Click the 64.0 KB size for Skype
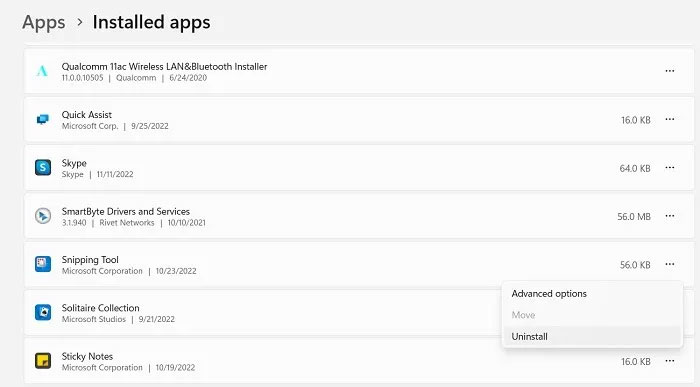Screen dimensions: 700x387 coord(634,169)
